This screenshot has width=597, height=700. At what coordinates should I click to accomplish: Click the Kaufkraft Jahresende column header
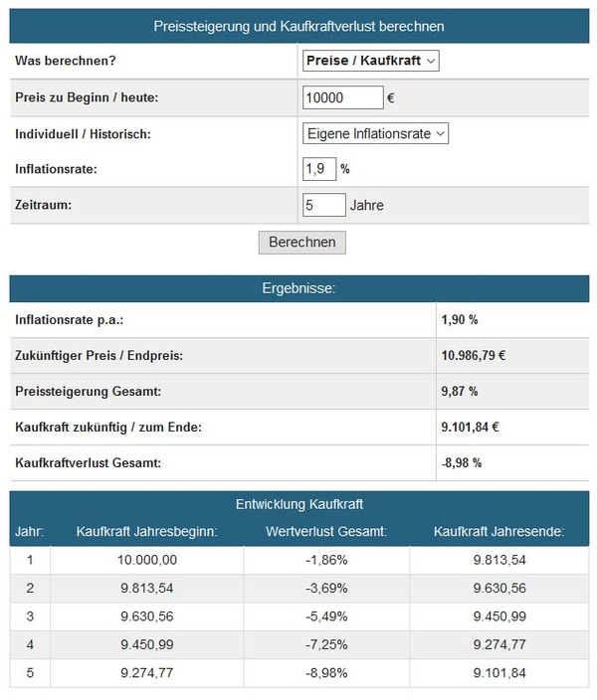[x=499, y=532]
